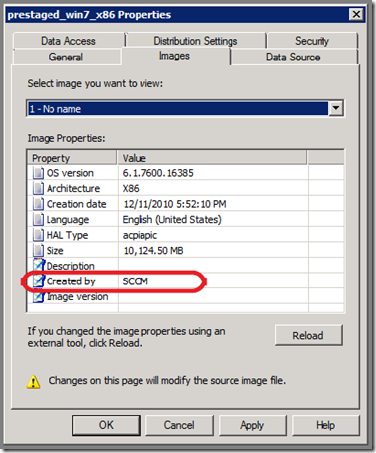Click the Created by edit icon

click(39, 281)
